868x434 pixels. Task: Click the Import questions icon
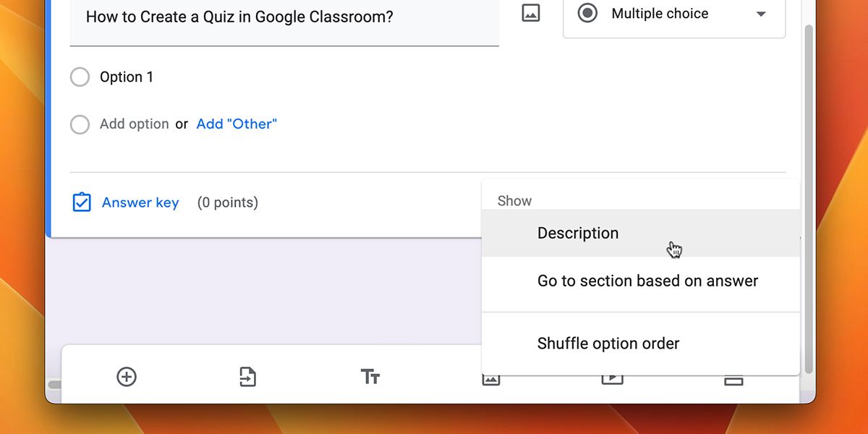pos(248,377)
